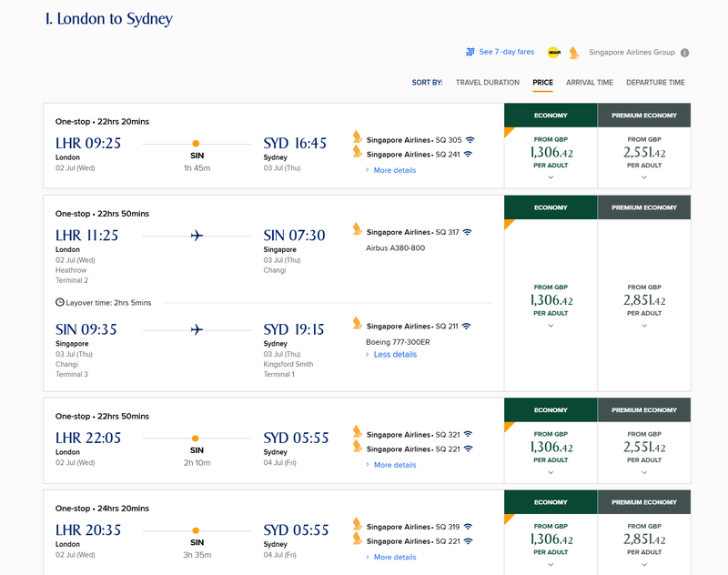Click the 'Kingsford Smith' airport text

288,364
